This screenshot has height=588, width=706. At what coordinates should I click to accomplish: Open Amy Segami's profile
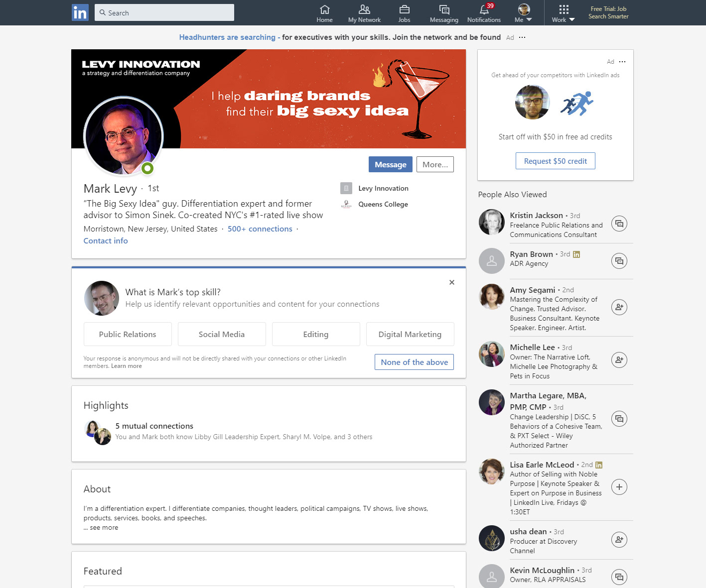(x=533, y=290)
